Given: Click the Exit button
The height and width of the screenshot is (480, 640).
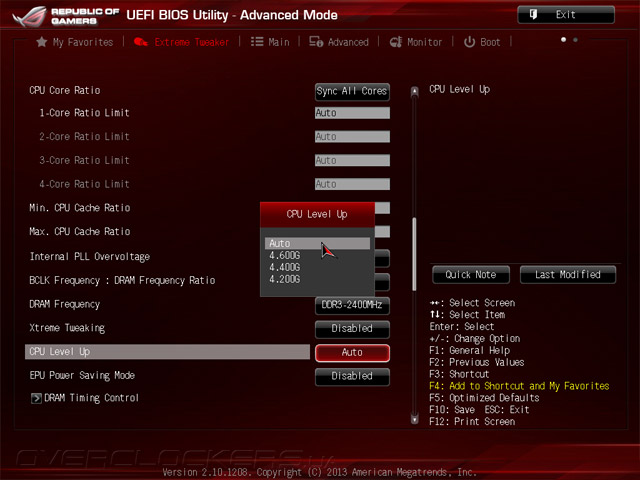Looking at the screenshot, I should [566, 15].
